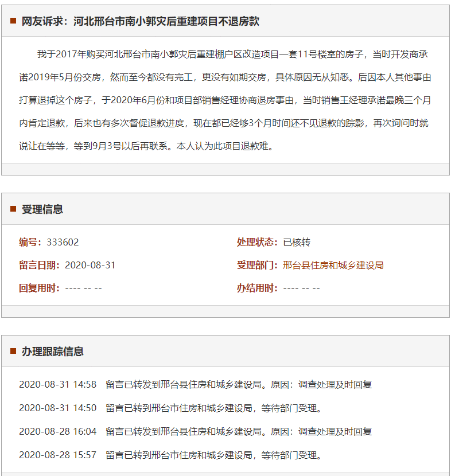Click the complaint line starting 内肯定退款
This screenshot has width=451, height=476.
[224, 123]
